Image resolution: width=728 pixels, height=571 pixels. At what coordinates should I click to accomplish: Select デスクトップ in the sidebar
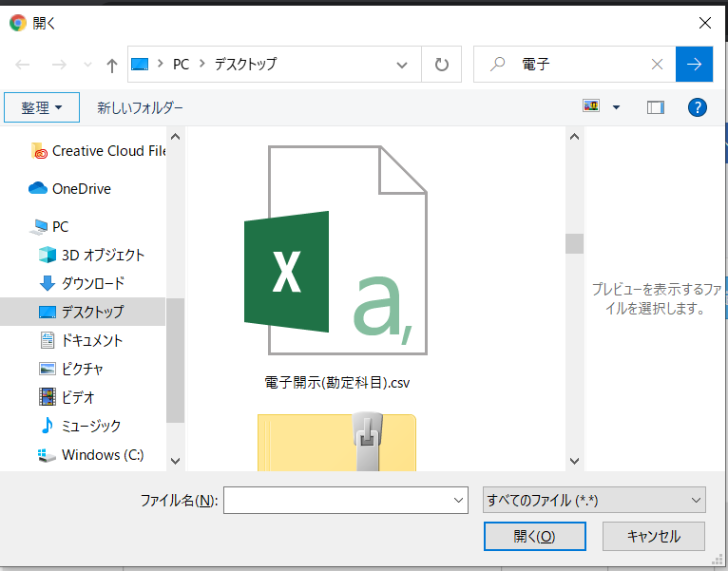[x=83, y=312]
